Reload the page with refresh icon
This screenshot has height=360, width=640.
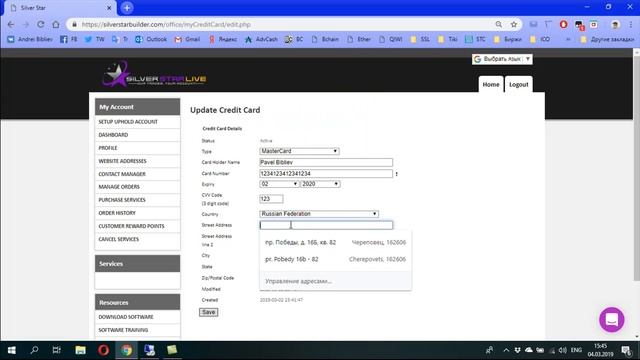(x=40, y=24)
